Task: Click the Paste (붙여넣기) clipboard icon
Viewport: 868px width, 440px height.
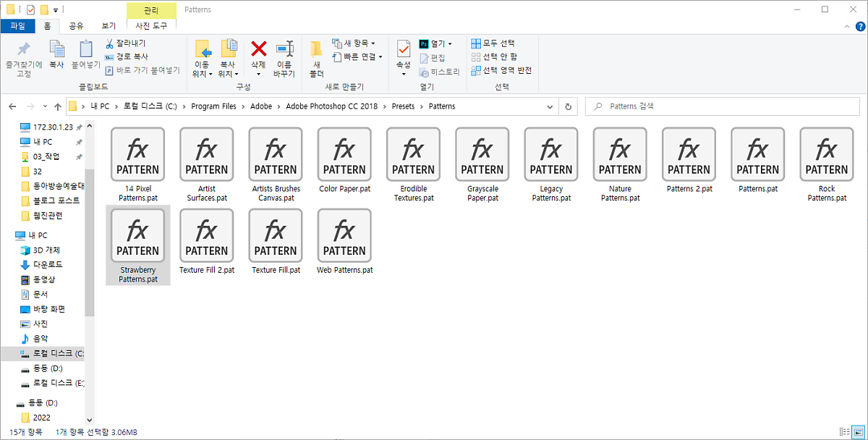Action: [x=85, y=49]
